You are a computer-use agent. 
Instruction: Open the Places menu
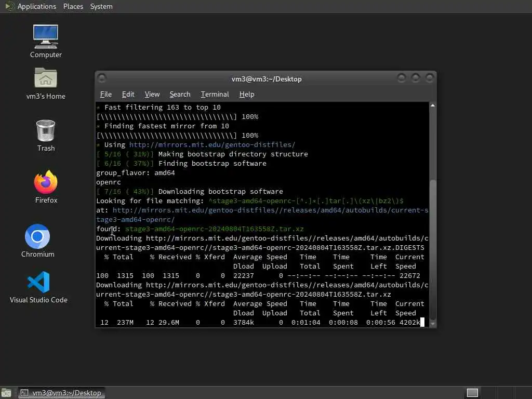coord(73,6)
